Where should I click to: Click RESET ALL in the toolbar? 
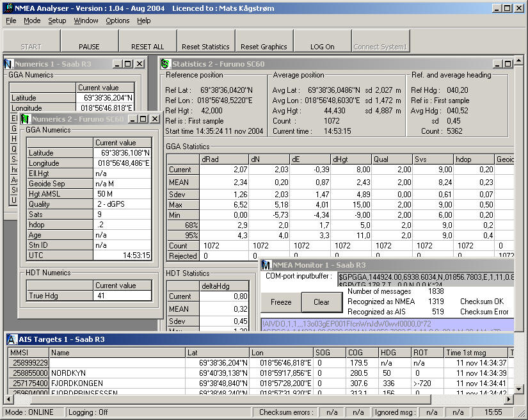click(147, 41)
